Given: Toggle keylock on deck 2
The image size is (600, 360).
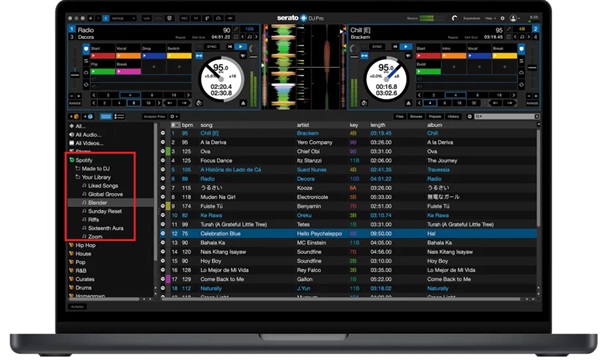Looking at the screenshot, I should (522, 37).
